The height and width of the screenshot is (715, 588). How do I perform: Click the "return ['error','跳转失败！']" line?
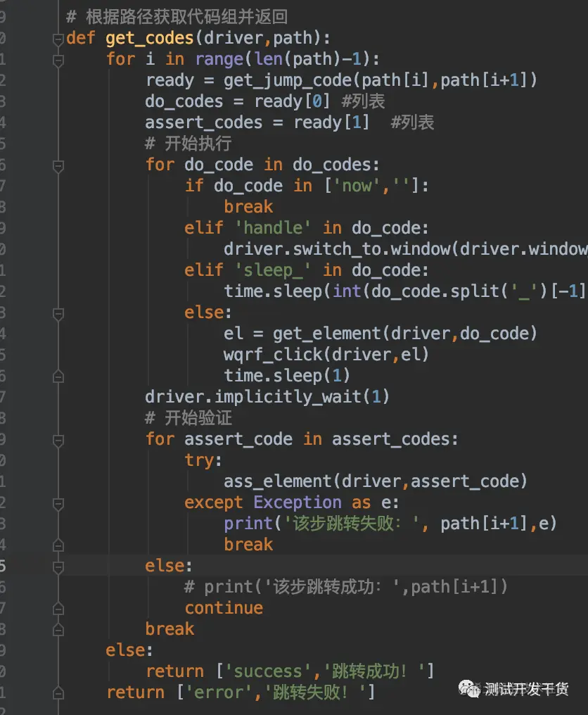pos(241,692)
